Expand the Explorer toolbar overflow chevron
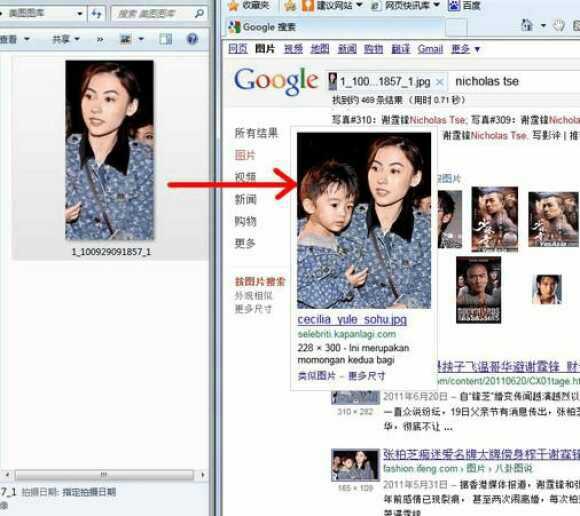Viewport: 580px width, 516px height. (x=100, y=39)
